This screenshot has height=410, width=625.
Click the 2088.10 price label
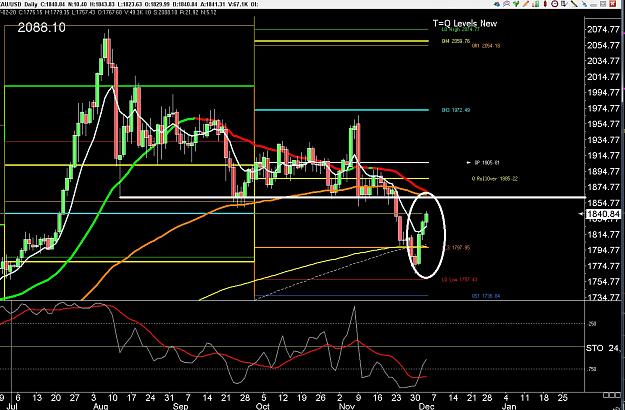(41, 27)
